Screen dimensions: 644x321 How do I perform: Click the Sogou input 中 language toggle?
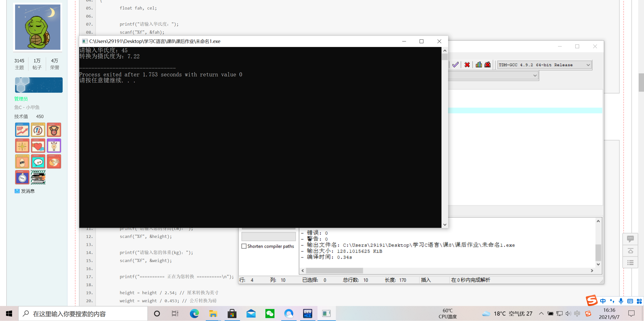603,301
